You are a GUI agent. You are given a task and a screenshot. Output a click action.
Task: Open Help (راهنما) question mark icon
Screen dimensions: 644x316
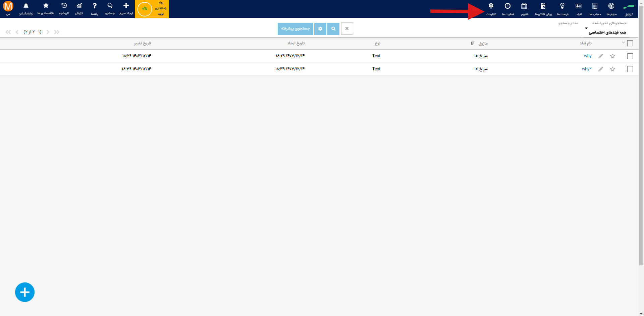pyautogui.click(x=95, y=9)
